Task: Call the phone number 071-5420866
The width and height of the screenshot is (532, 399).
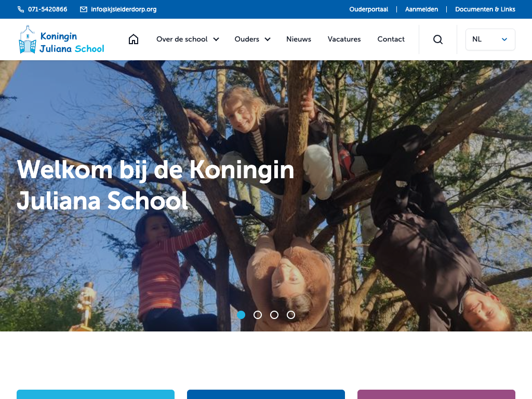Action: coord(47,9)
